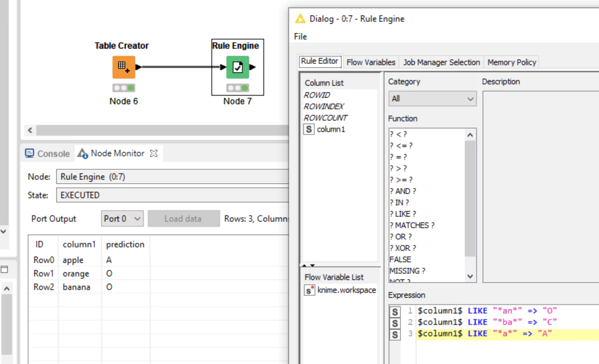This screenshot has width=599, height=364.
Task: Open the File menu
Action: [300, 36]
